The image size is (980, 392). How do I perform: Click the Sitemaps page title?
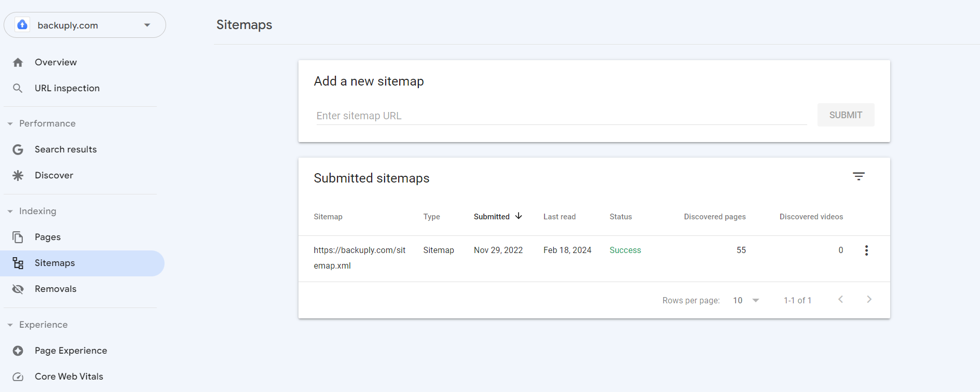pos(244,25)
